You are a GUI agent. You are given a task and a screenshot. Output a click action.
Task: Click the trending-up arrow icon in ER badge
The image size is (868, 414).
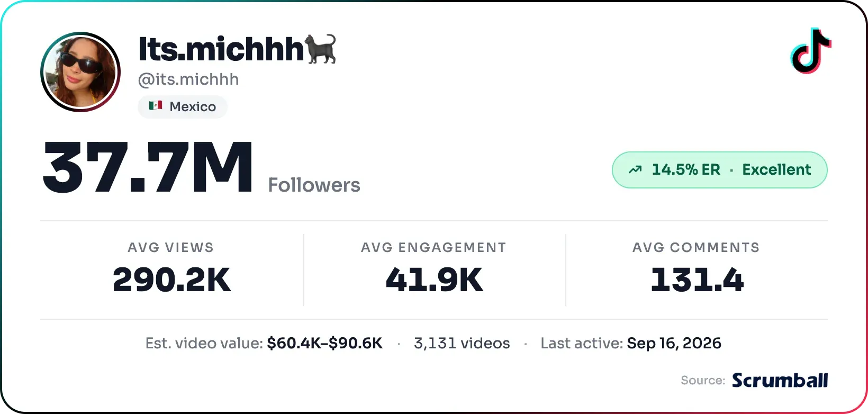click(635, 170)
